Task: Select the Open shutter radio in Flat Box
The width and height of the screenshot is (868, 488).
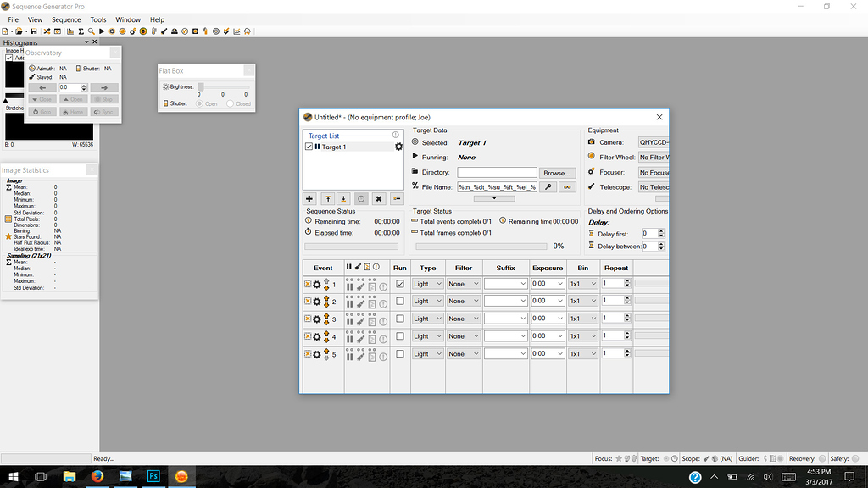Action: click(x=199, y=103)
